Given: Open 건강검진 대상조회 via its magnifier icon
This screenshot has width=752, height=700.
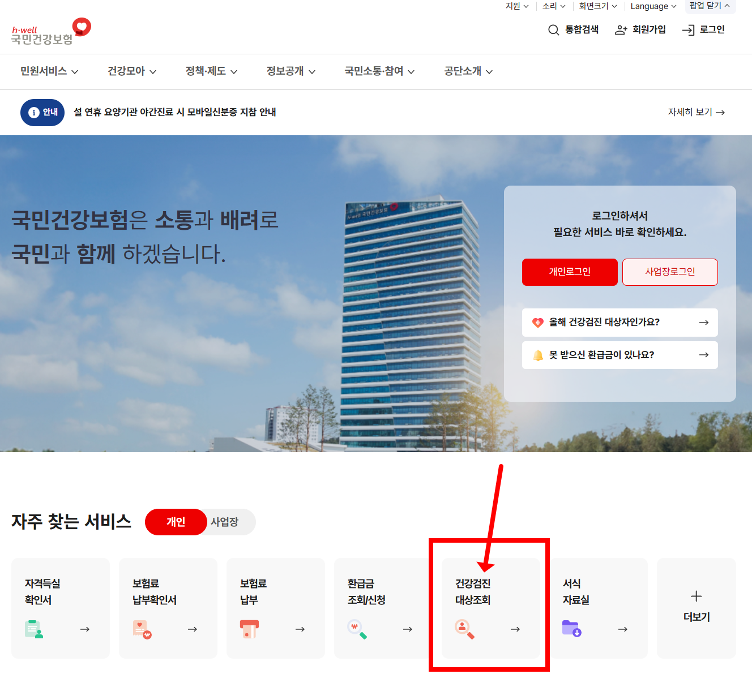Looking at the screenshot, I should [464, 629].
